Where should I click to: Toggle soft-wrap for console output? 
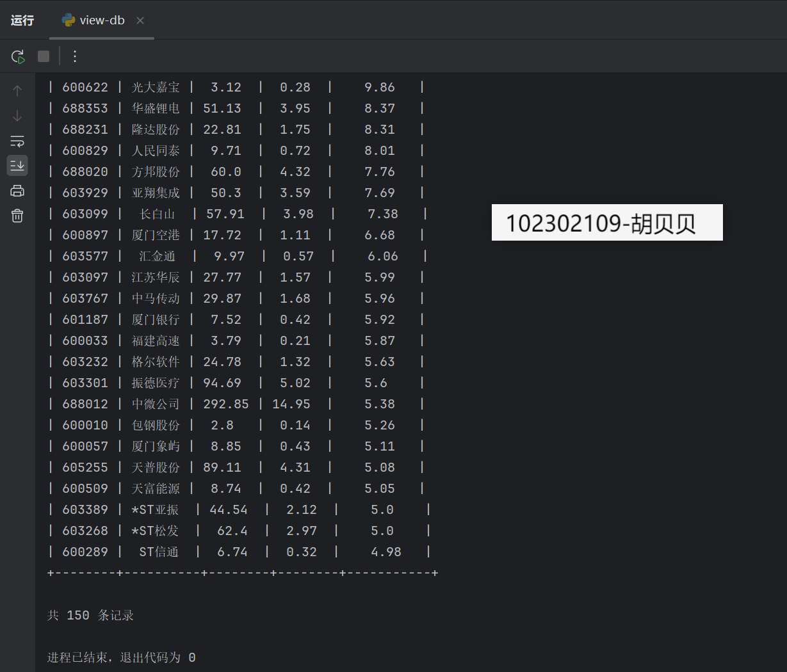pos(17,141)
